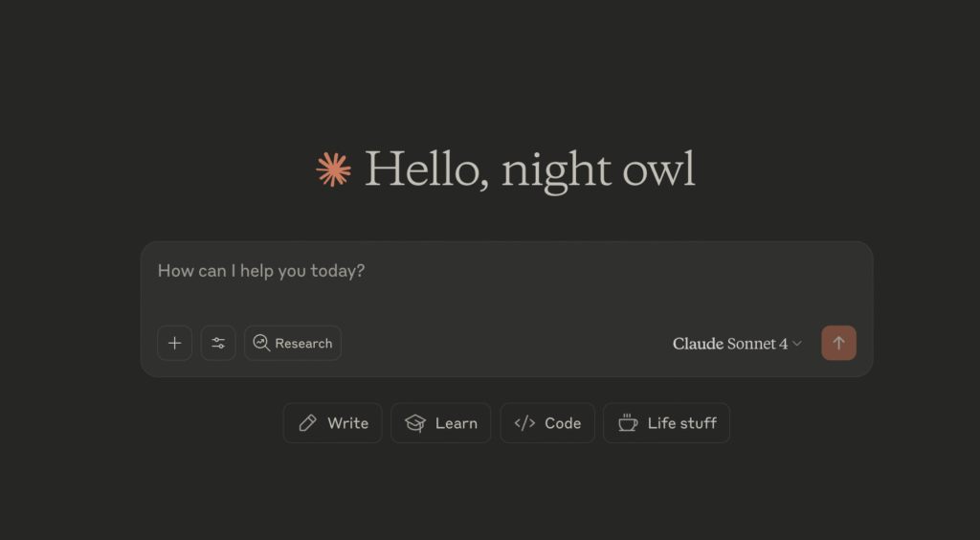Viewport: 980px width, 540px height.
Task: Select the Write suggestion category
Action: 332,423
